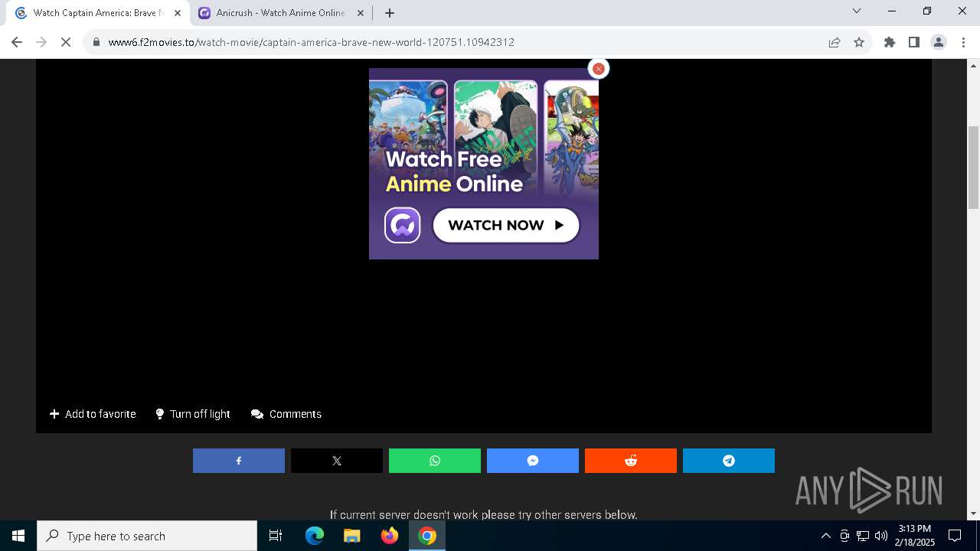Viewport: 980px width, 551px height.
Task: Close the anime ad with red X
Action: point(598,69)
